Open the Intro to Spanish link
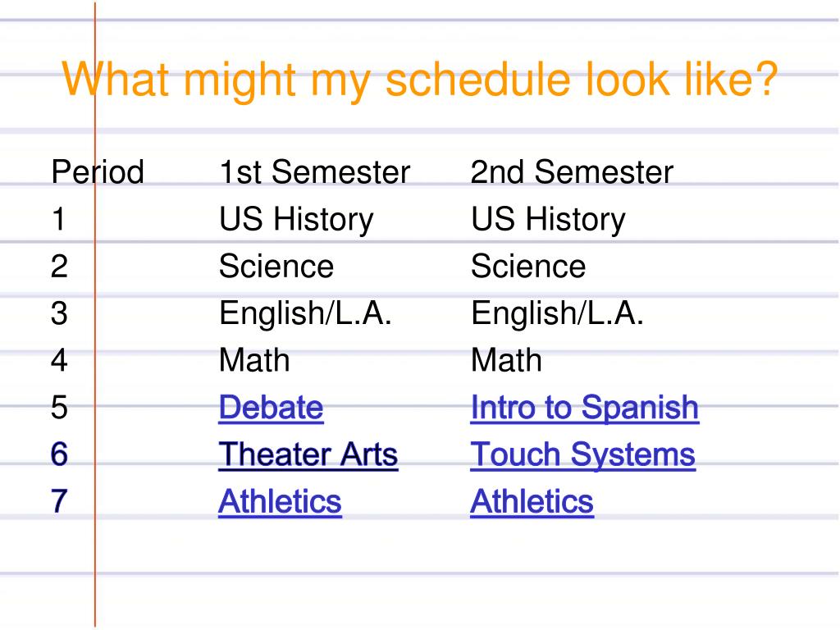840x630 pixels. [x=584, y=409]
